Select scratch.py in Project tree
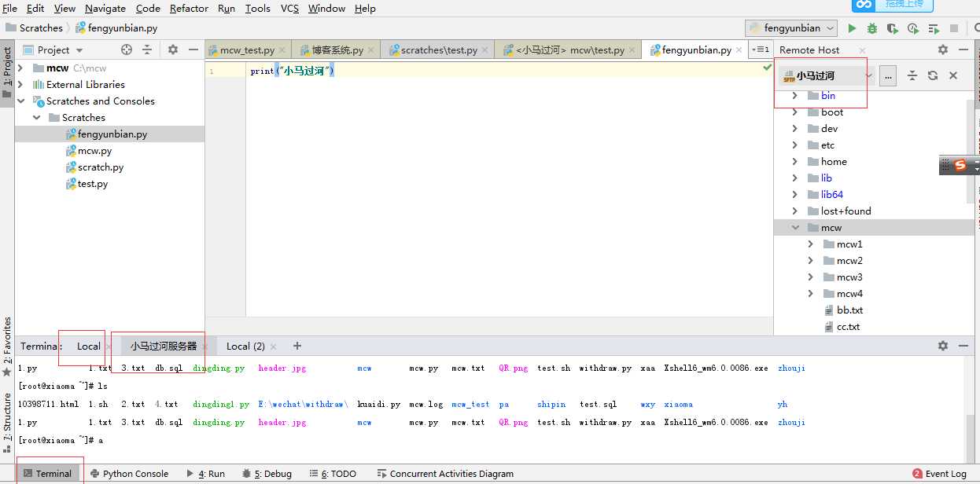Screen dimensions: 980x484 pyautogui.click(x=101, y=167)
